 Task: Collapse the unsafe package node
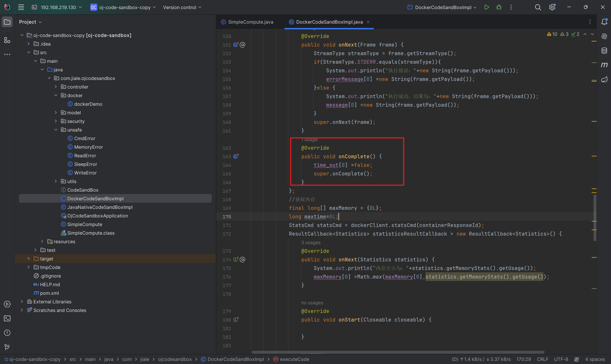pos(56,130)
